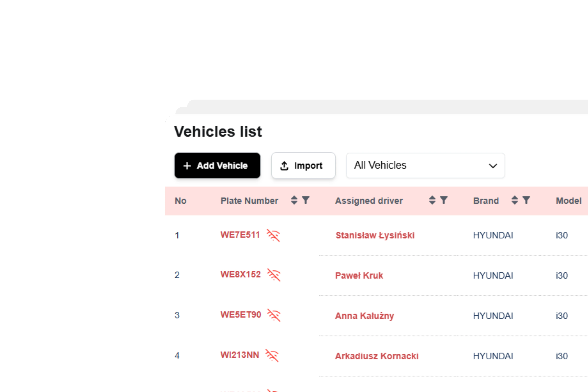Image resolution: width=588 pixels, height=392 pixels.
Task: Click the No column header
Action: (180, 201)
